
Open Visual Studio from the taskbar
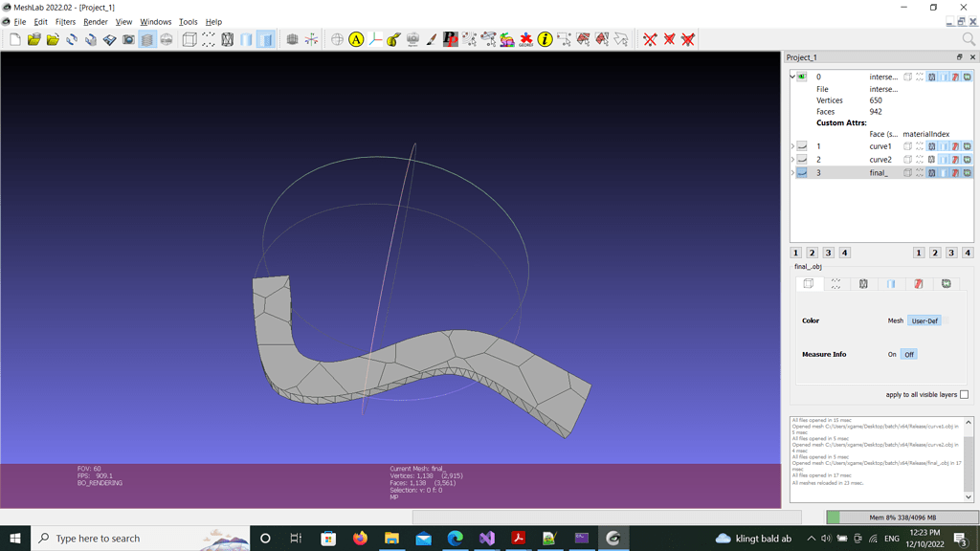487,538
